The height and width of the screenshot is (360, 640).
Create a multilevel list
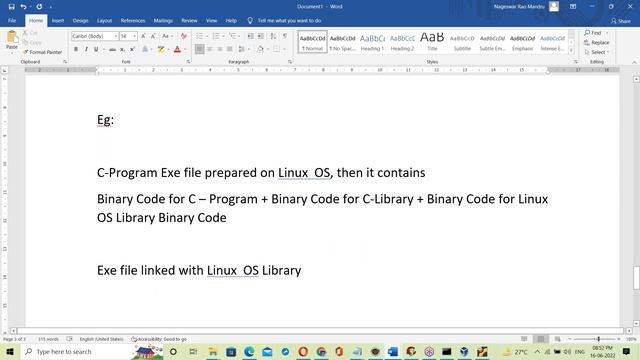[232, 36]
